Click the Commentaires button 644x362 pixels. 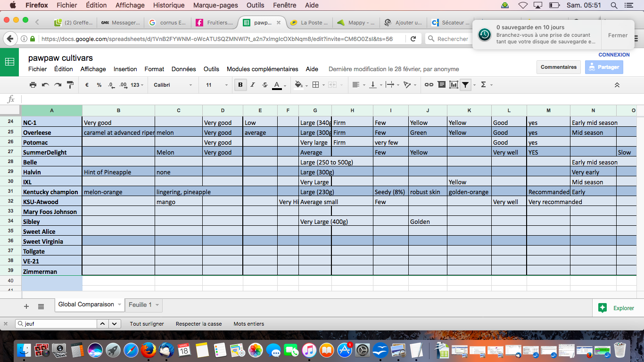point(559,67)
